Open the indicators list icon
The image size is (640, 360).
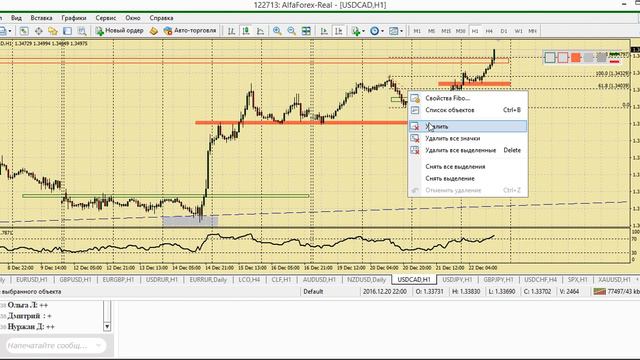pyautogui.click(x=356, y=31)
